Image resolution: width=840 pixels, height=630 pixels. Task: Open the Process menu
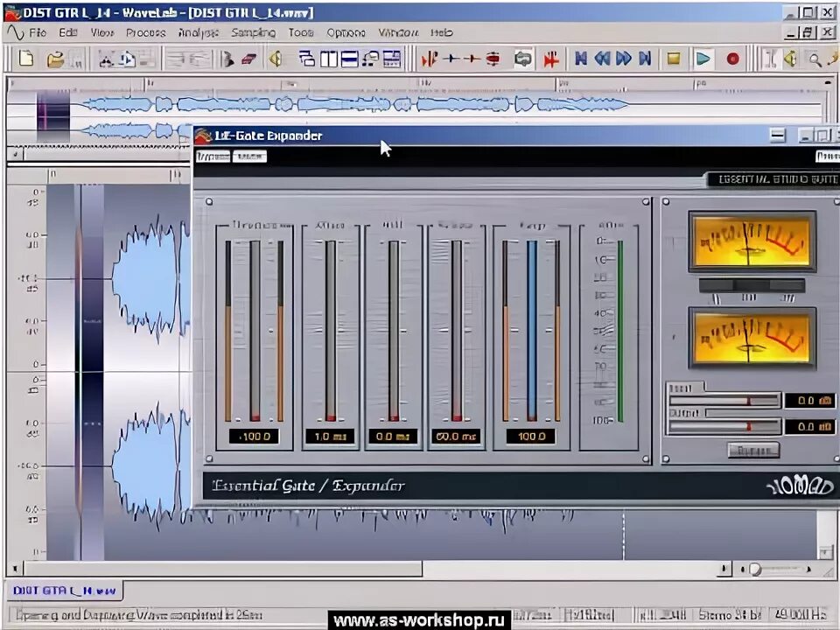coord(146,32)
